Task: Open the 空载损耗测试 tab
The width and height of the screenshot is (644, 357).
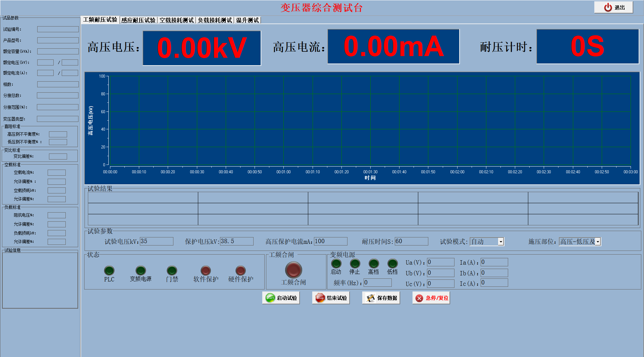Action: [176, 20]
